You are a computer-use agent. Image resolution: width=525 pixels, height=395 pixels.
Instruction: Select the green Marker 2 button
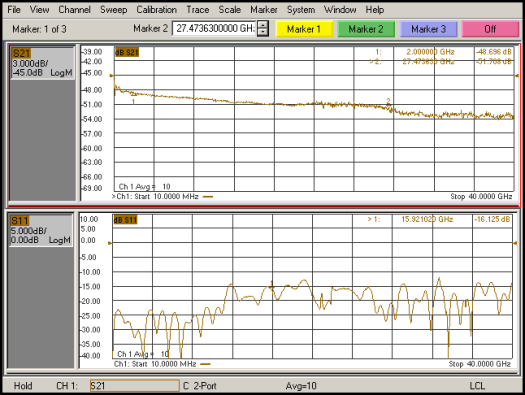coord(366,29)
